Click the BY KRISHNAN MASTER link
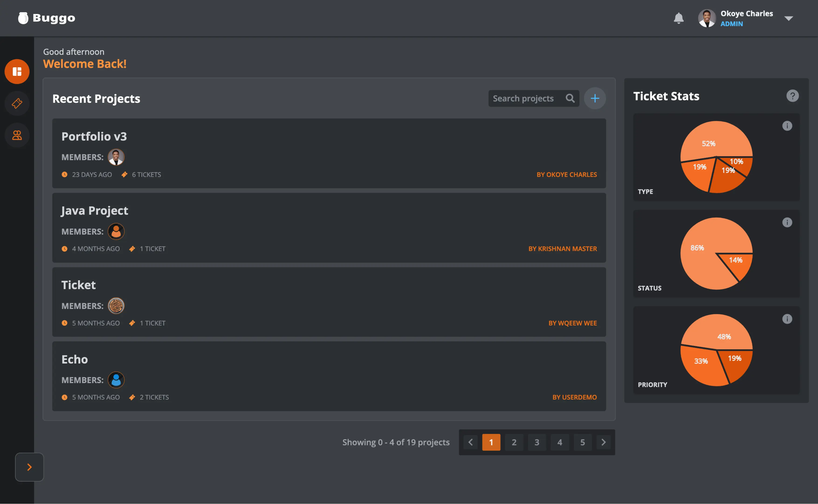Screen dimensions: 818x504 click(x=563, y=248)
